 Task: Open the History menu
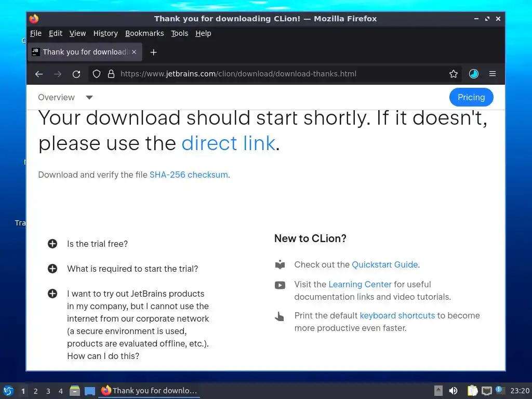point(105,33)
